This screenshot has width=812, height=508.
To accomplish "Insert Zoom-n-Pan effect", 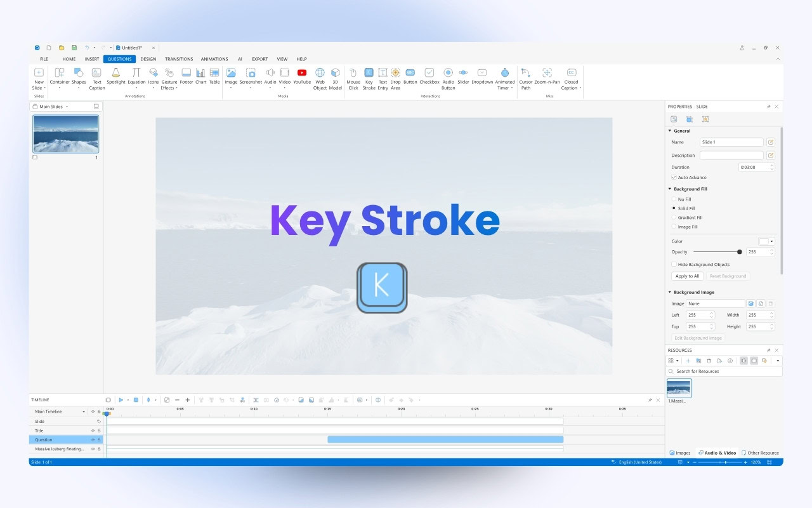I will (547, 76).
